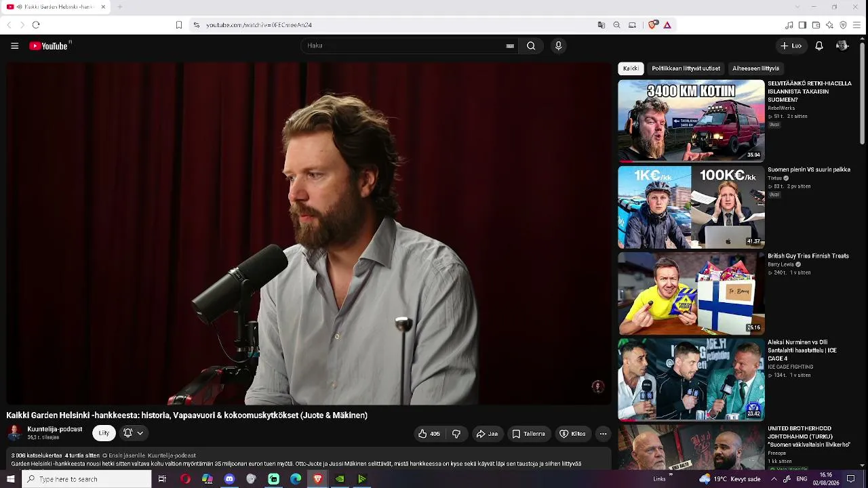
Task: Open Opera from the taskbar
Action: point(185,479)
